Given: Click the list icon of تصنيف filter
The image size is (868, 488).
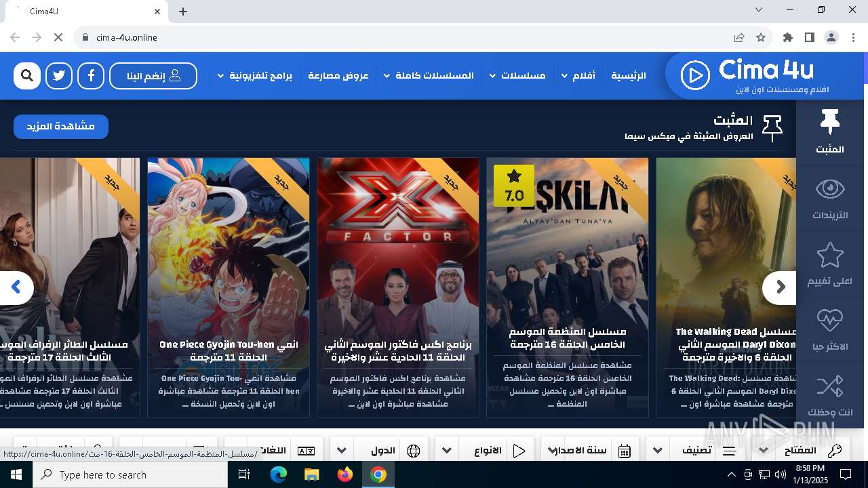Looking at the screenshot, I should click(730, 451).
